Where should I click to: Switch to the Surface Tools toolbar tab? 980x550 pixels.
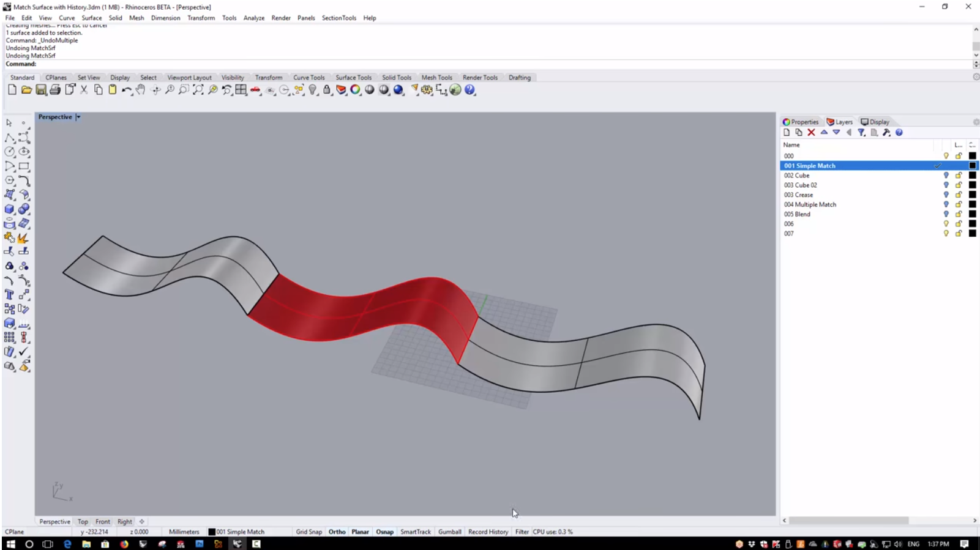354,78
